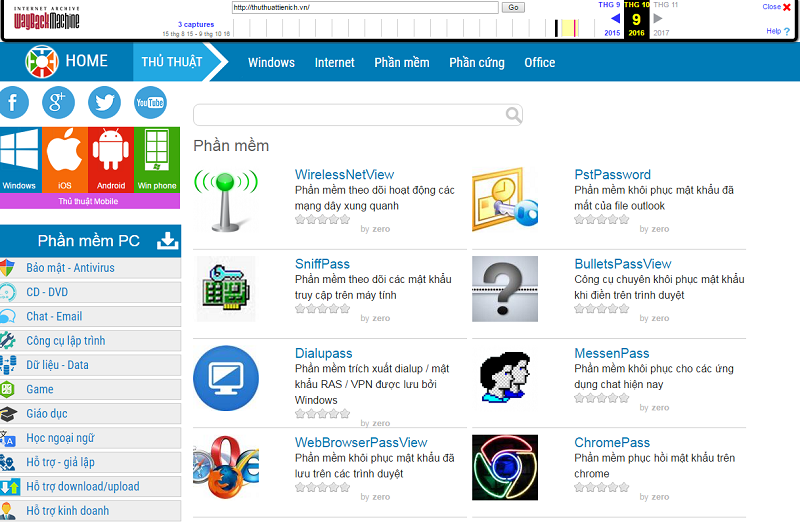Viewport: 800px width, 524px height.
Task: Open the Android robot tile
Action: pyautogui.click(x=111, y=159)
